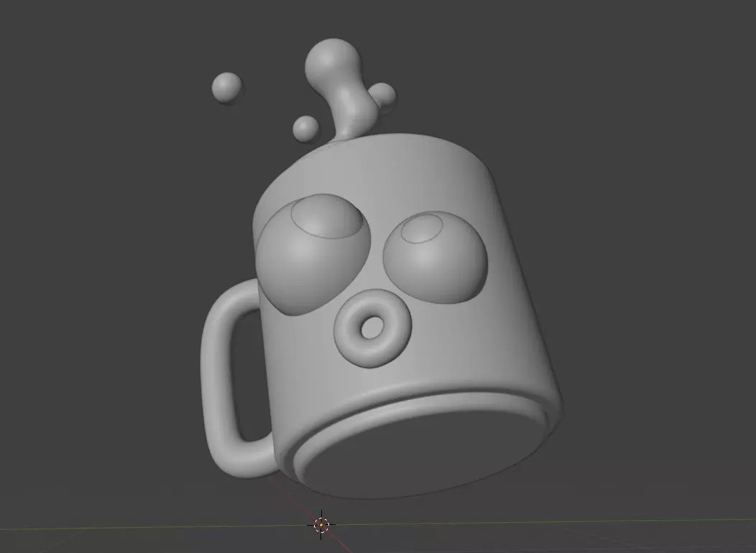Screen dimensions: 756x553
Task: Select the small droplet nearest the mug rim
Action: tap(305, 129)
